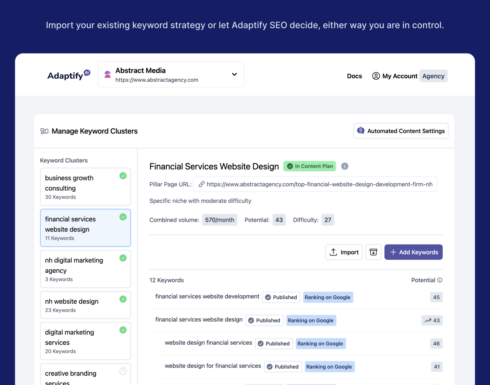The image size is (490, 385).
Task: Open the Abstract Media site selector dropdown
Action: (171, 74)
